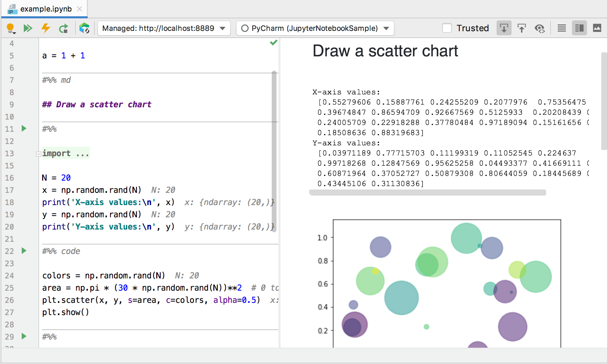
Task: Interrupt the kernel with the lightning icon
Action: [x=46, y=28]
